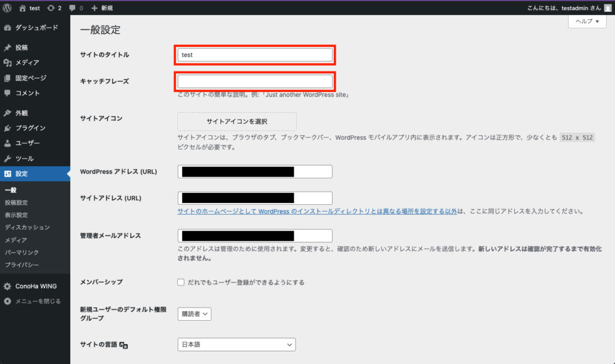Click the 一般設定 page heading
The width and height of the screenshot is (615, 364).
tap(100, 30)
